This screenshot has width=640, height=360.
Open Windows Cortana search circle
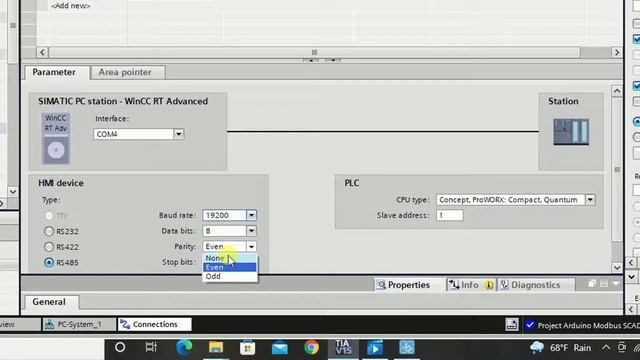click(120, 347)
